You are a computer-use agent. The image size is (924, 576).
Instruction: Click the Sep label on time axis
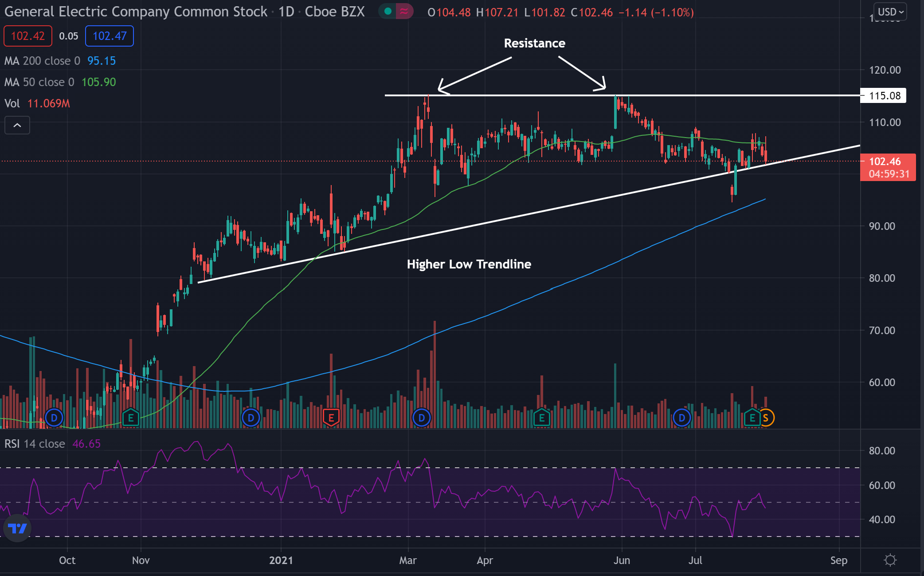839,560
